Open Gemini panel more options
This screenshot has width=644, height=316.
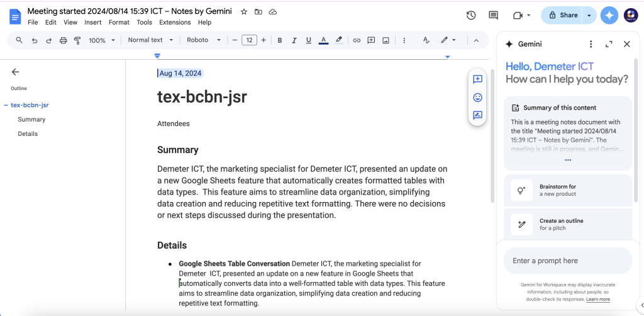[x=591, y=44]
